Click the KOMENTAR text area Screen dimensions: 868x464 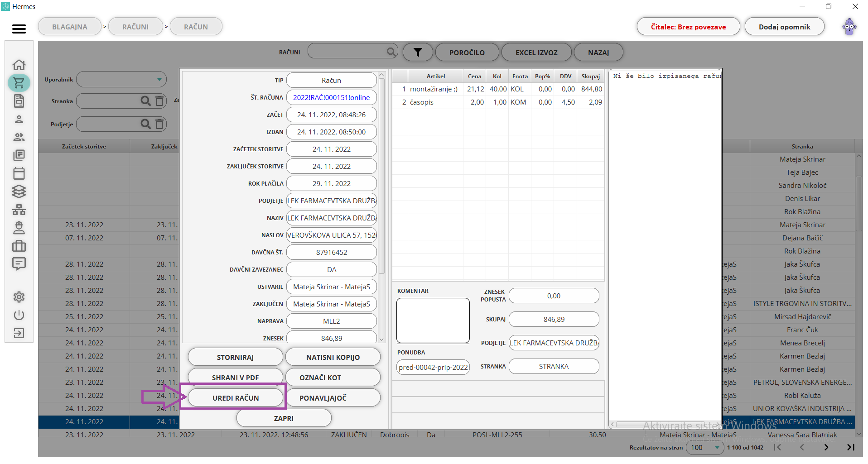pos(433,320)
